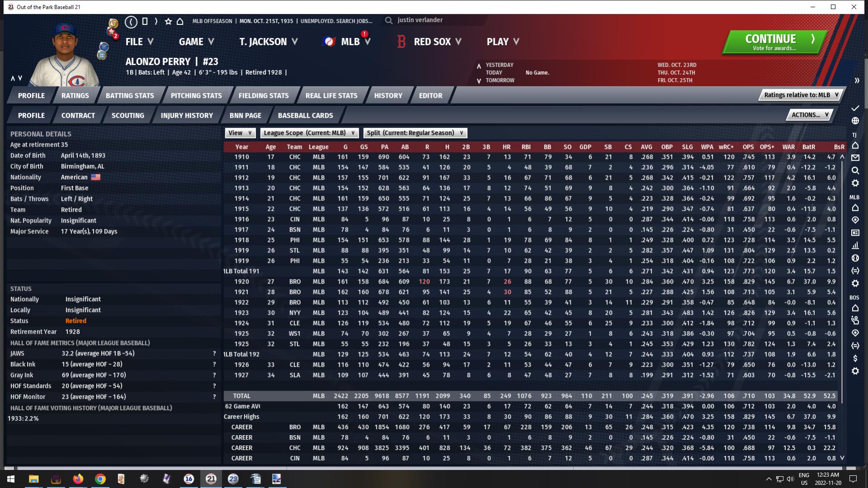Open the SCOUTING sub-tab

coord(128,115)
